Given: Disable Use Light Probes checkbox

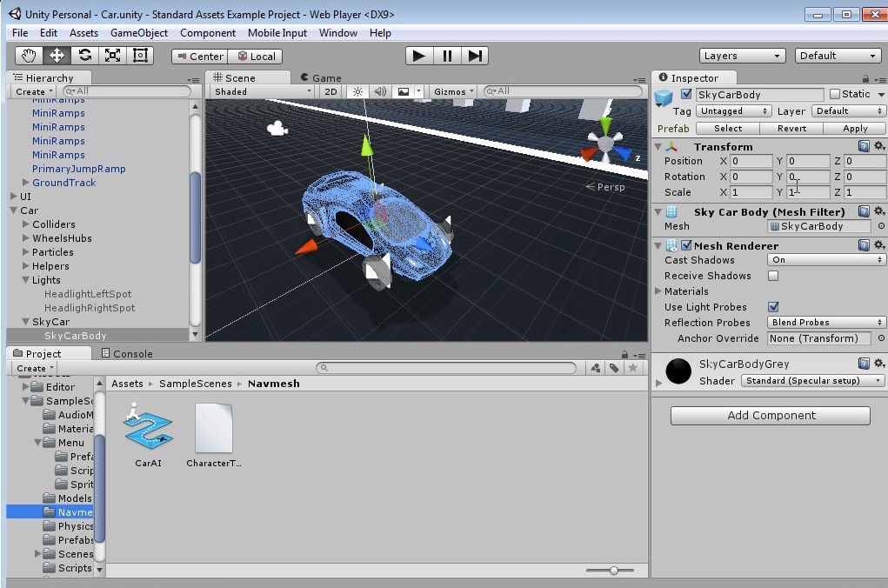Looking at the screenshot, I should [x=773, y=306].
